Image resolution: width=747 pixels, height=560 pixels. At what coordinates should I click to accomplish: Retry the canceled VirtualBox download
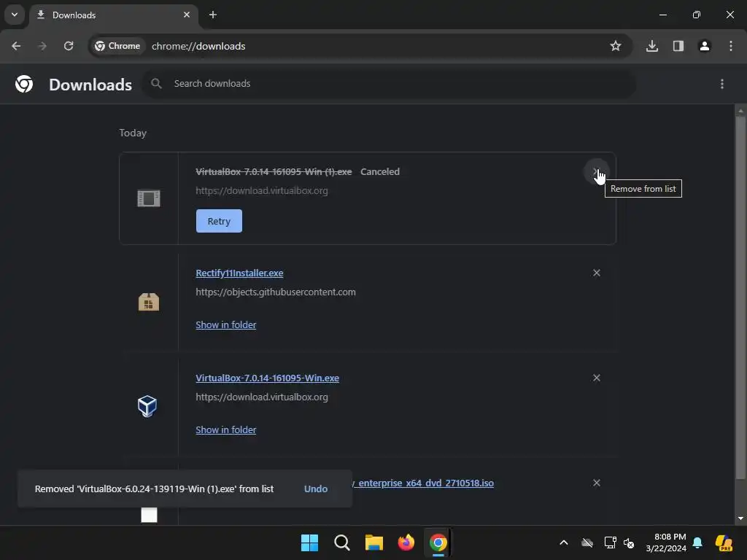(x=219, y=221)
